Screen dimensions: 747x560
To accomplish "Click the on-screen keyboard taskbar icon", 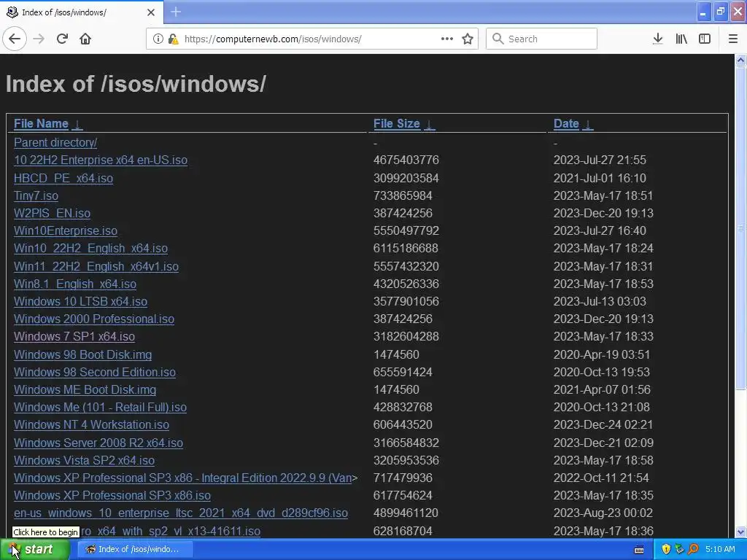I will 639,550.
